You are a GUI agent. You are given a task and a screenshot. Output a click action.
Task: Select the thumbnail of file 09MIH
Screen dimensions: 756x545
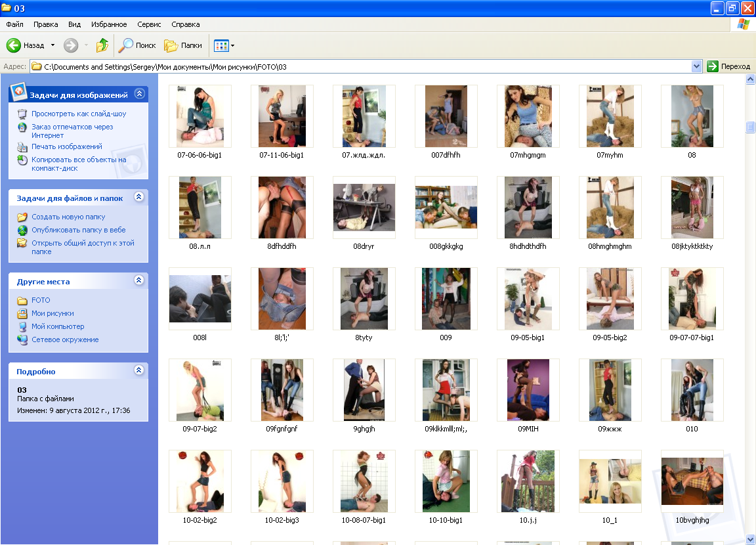pos(528,389)
